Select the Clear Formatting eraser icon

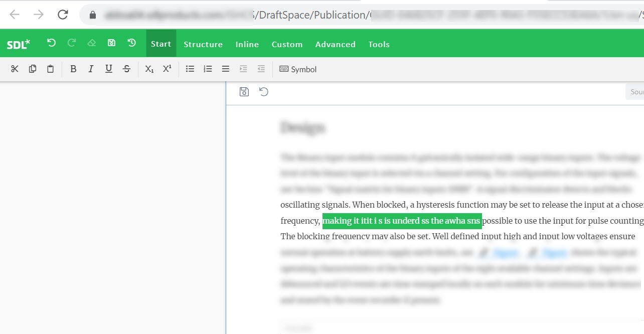(91, 43)
